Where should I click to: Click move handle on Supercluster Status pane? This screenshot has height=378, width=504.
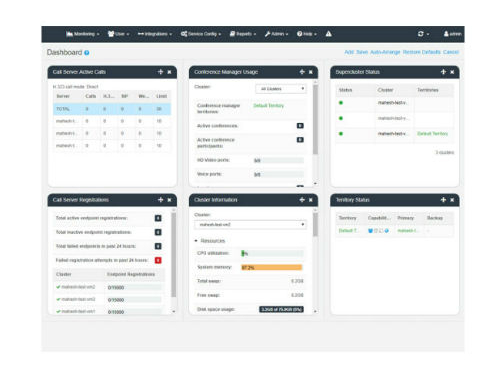pos(443,72)
